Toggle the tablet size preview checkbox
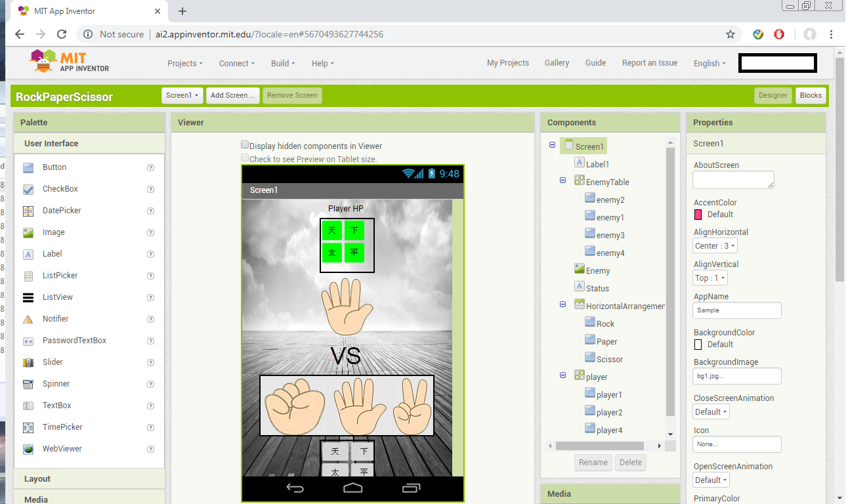The height and width of the screenshot is (504, 848). pyautogui.click(x=245, y=158)
